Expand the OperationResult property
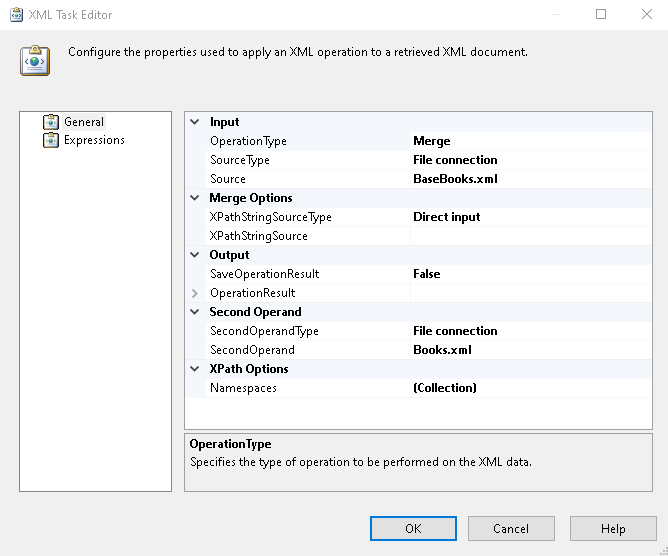The image size is (668, 556). coord(196,293)
